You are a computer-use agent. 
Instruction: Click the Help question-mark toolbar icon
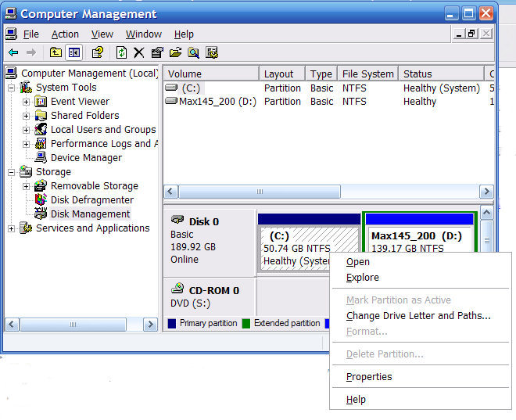[x=98, y=52]
